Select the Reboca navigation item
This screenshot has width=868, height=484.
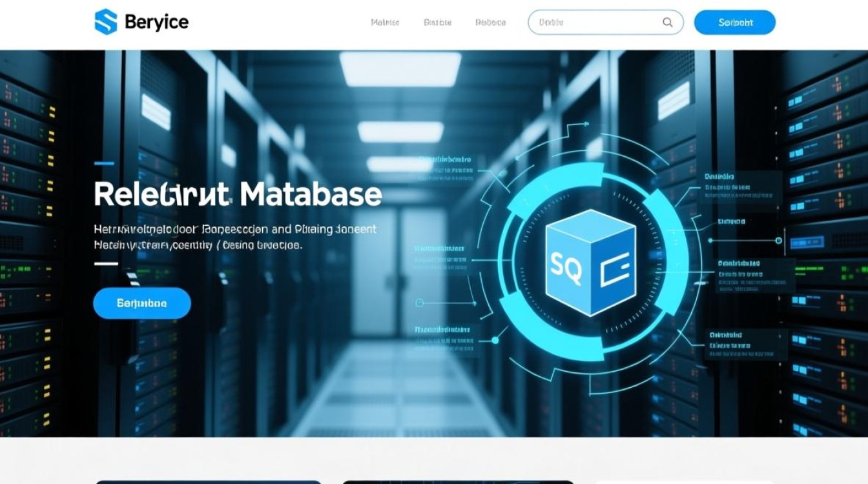pos(491,22)
